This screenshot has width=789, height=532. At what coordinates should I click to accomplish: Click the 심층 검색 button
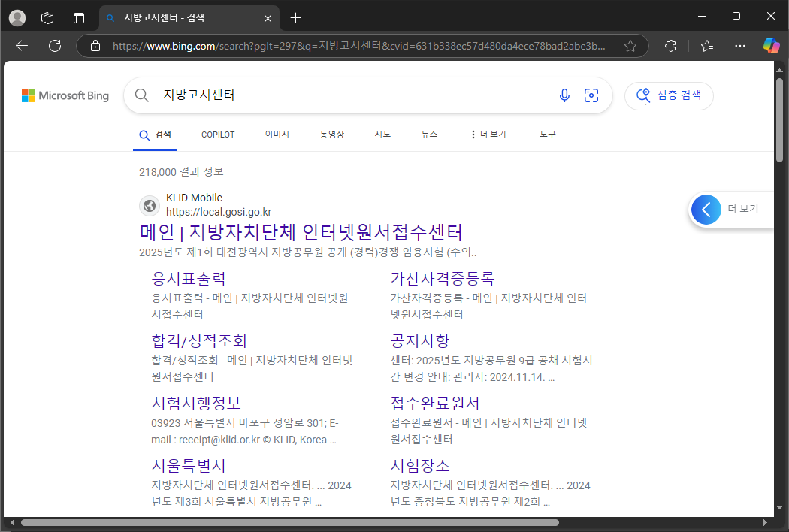(669, 95)
